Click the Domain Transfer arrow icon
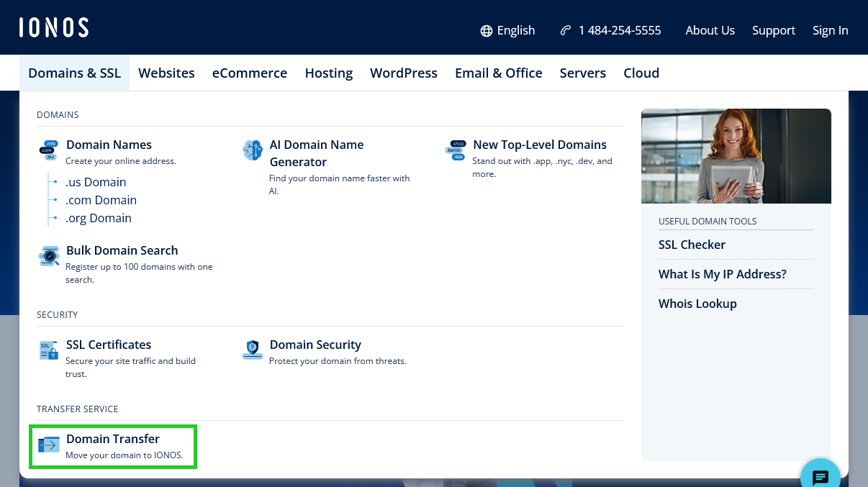This screenshot has height=487, width=868. 48,445
